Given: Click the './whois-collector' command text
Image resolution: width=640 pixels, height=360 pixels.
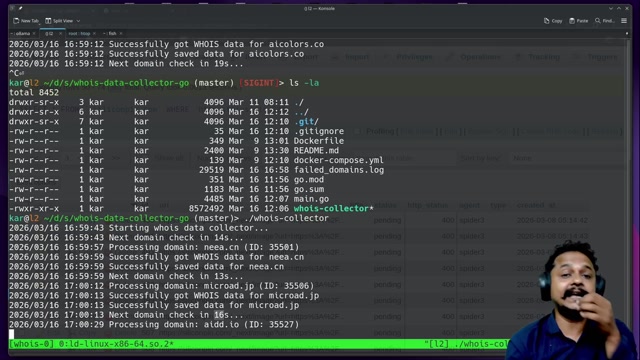Looking at the screenshot, I should (x=287, y=218).
